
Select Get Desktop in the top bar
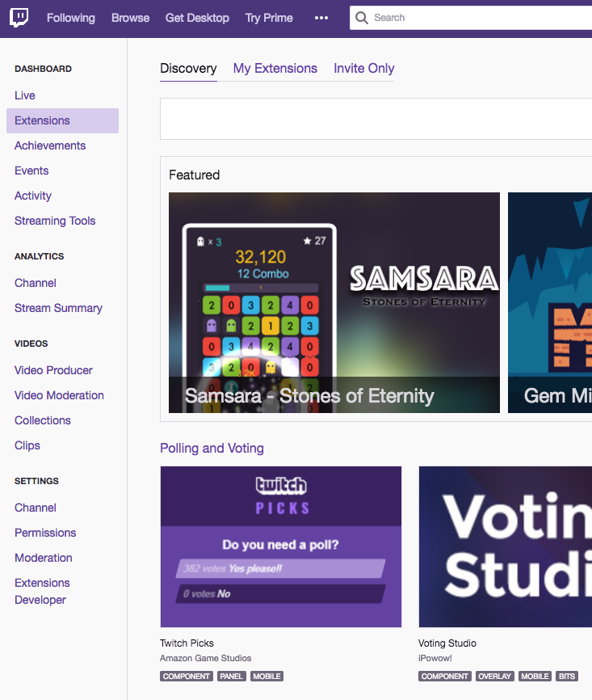pos(197,18)
